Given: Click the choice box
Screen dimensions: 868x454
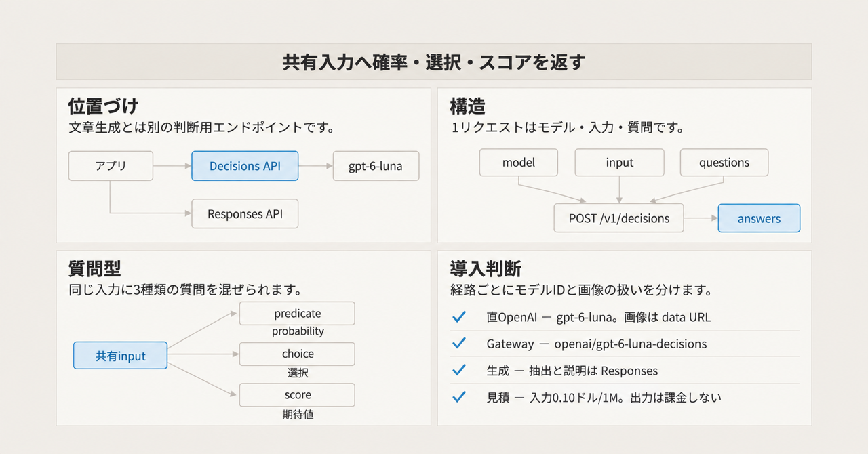Looking at the screenshot, I should pyautogui.click(x=297, y=354).
